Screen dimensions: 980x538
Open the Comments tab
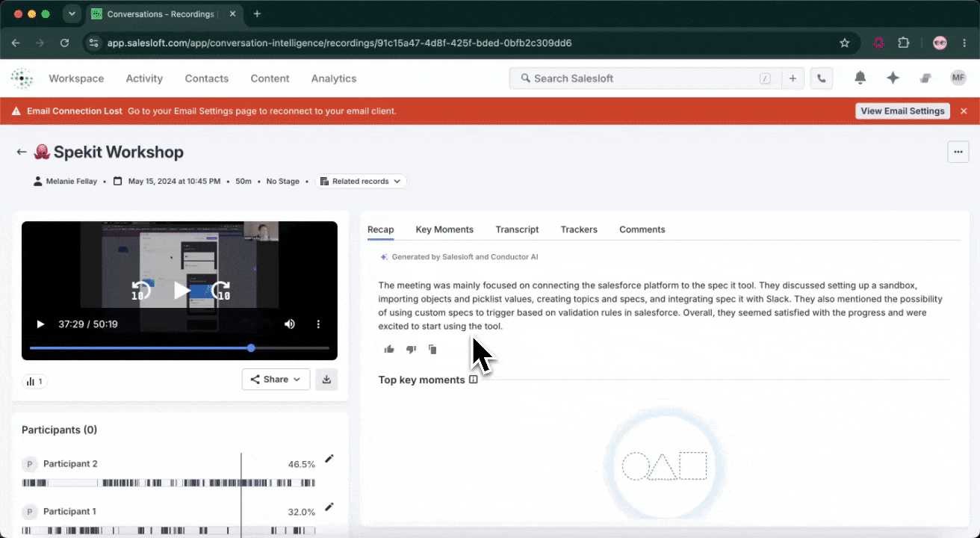click(642, 229)
